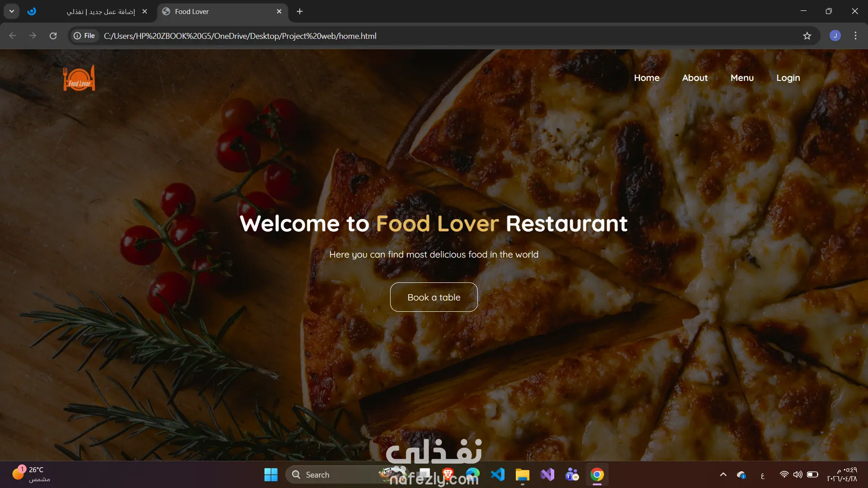The width and height of the screenshot is (868, 488).
Task: Open Visual Studio from taskbar
Action: 547,475
